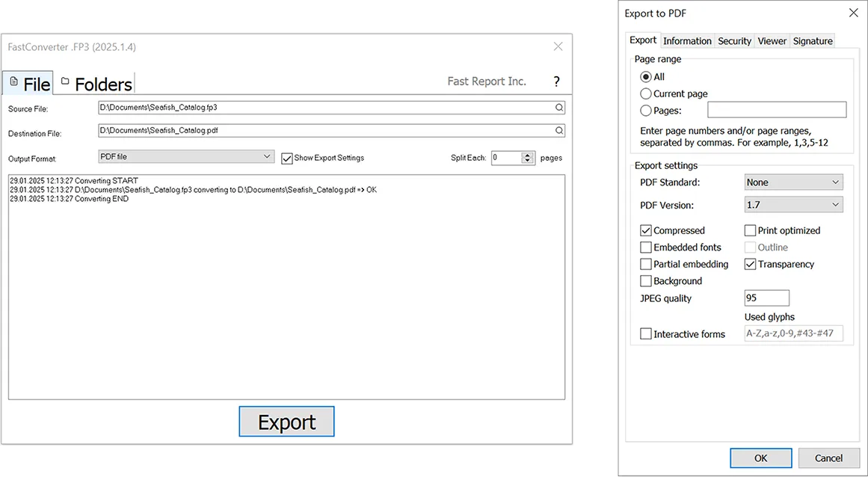Select the Pages radio button
868x477 pixels.
pos(645,111)
